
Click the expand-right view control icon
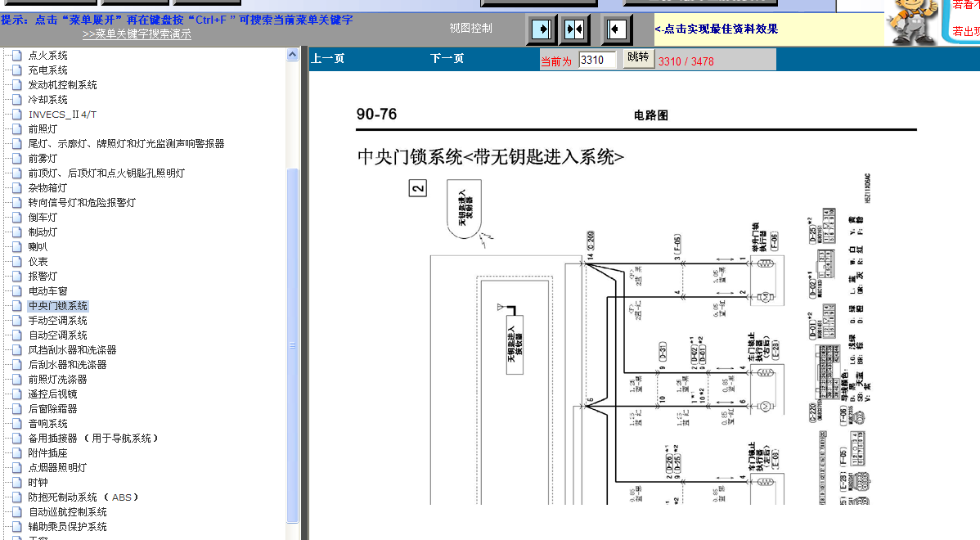click(x=542, y=29)
